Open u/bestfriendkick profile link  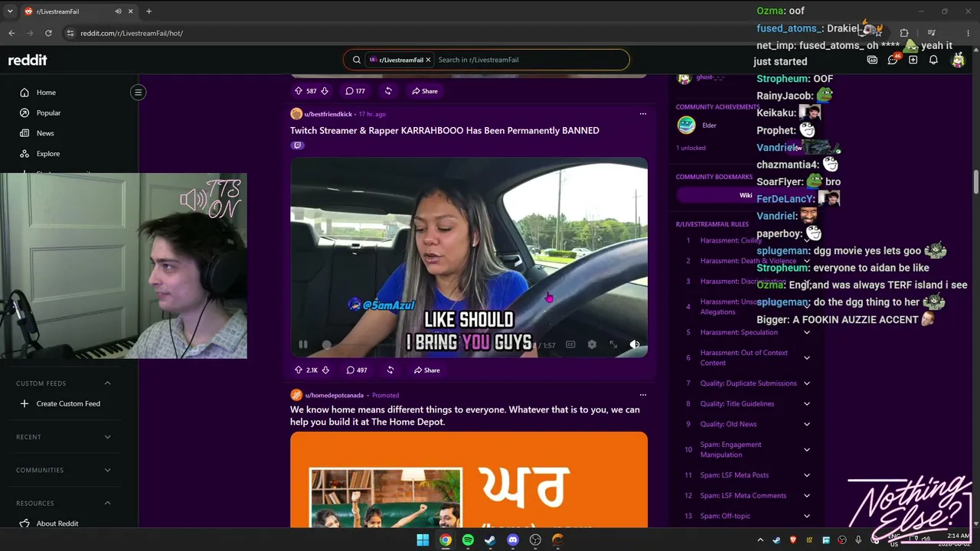click(328, 114)
